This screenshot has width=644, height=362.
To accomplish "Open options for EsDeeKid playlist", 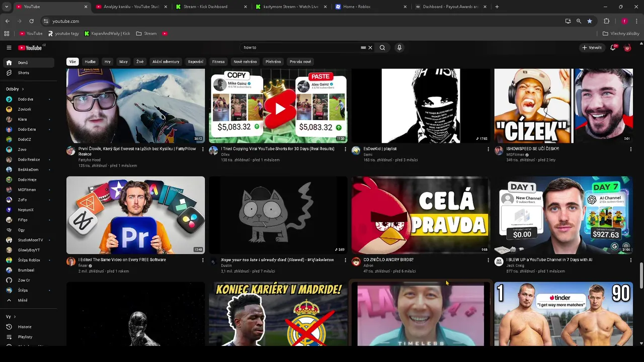I will 488,149.
